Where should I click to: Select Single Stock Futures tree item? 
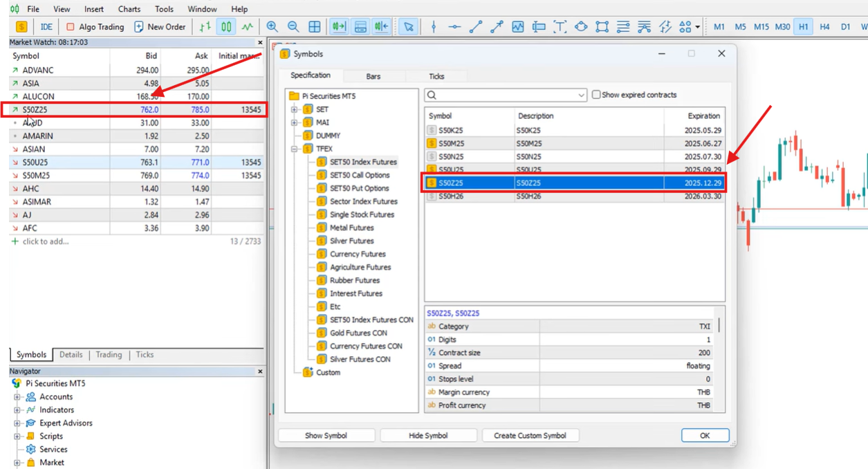click(x=362, y=214)
